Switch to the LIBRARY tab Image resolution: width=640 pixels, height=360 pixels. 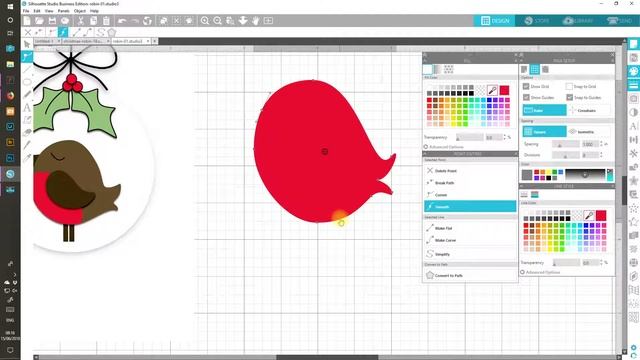(578, 21)
